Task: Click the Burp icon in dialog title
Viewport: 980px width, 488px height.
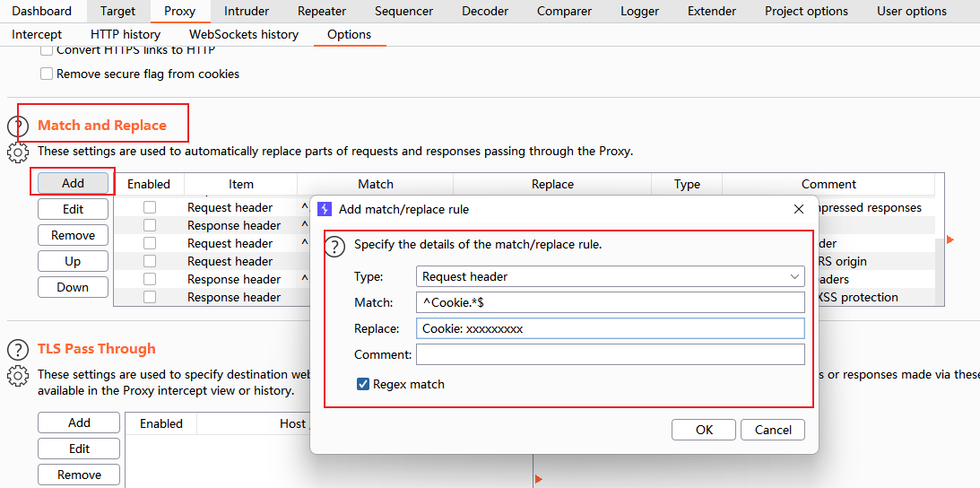Action: [325, 209]
